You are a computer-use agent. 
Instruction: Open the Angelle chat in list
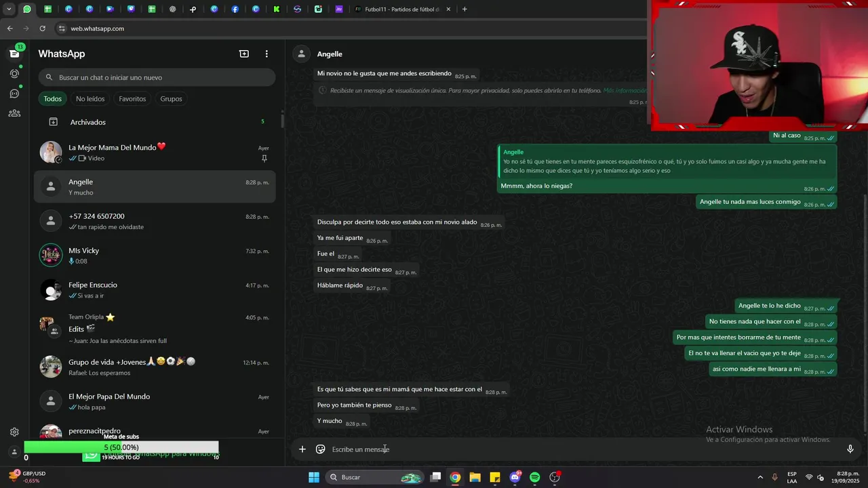(x=155, y=186)
